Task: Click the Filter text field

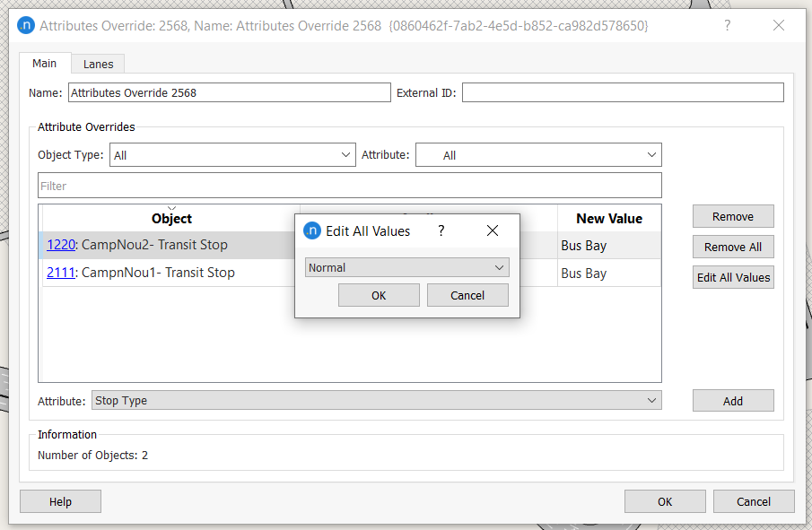Action: 349,186
